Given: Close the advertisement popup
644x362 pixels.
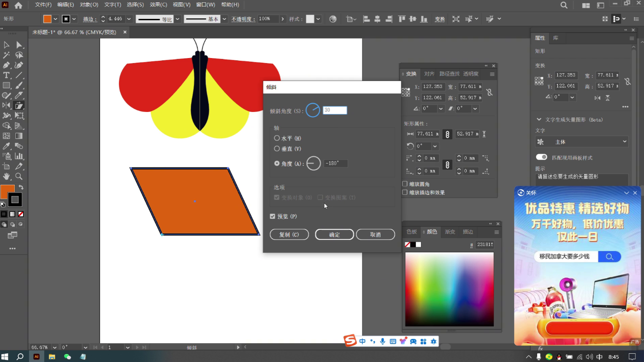Looking at the screenshot, I should (x=635, y=193).
